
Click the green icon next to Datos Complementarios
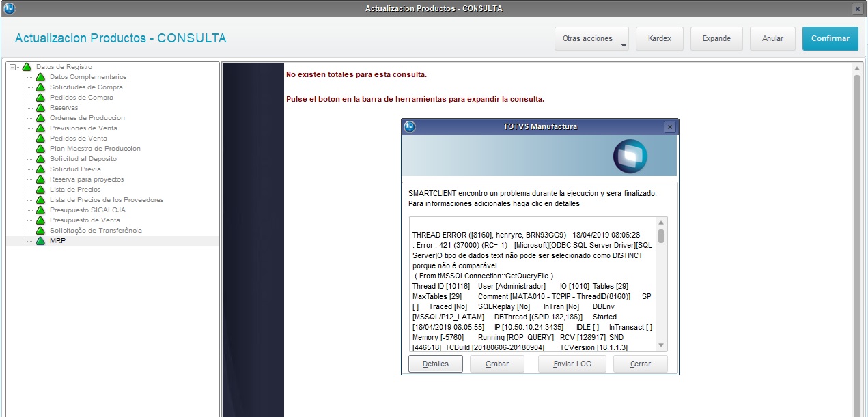point(40,77)
